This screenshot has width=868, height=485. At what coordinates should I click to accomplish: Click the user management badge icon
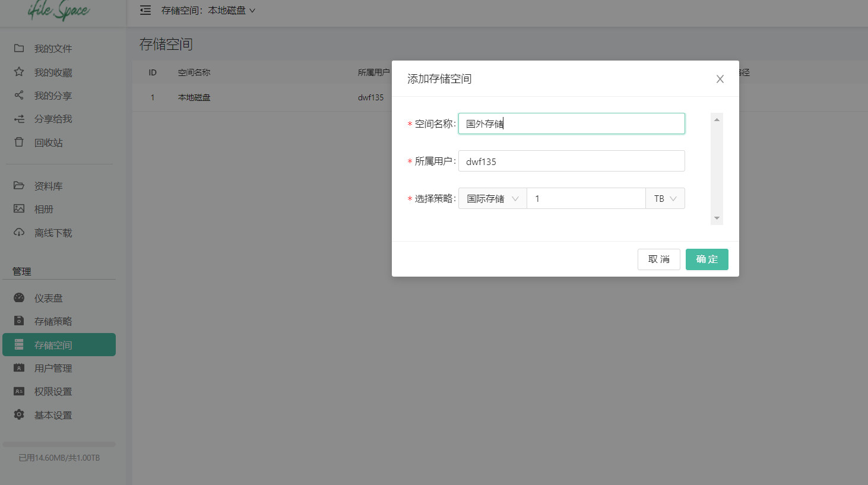click(x=19, y=368)
